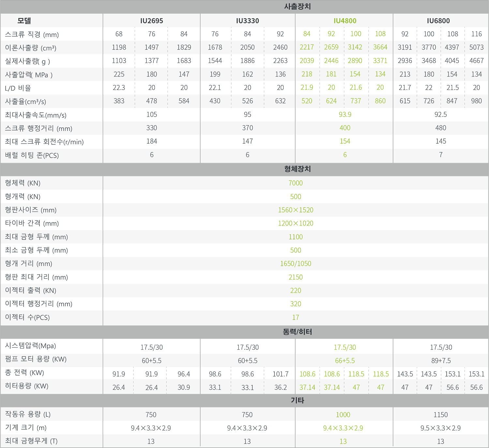Image resolution: width=489 pixels, height=448 pixels.
Task: Select the actual shot weight value 4667
Action: pyautogui.click(x=476, y=61)
